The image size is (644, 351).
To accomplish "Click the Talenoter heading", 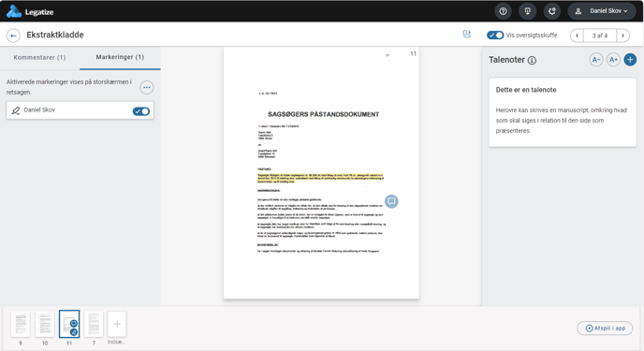I will pos(506,60).
